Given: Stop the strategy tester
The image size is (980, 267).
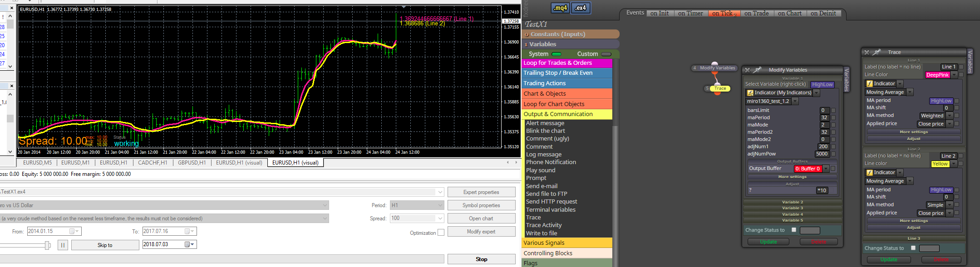Looking at the screenshot, I should (x=481, y=259).
